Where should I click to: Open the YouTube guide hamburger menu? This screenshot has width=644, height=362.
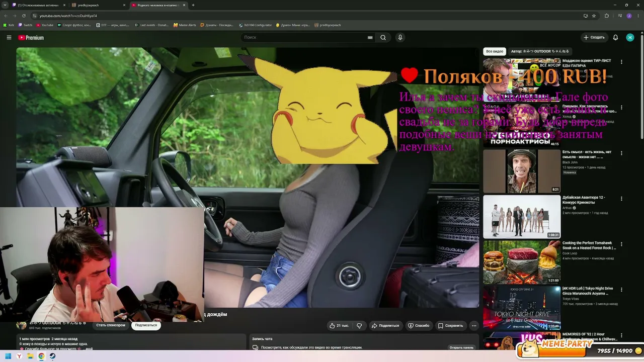pos(9,38)
